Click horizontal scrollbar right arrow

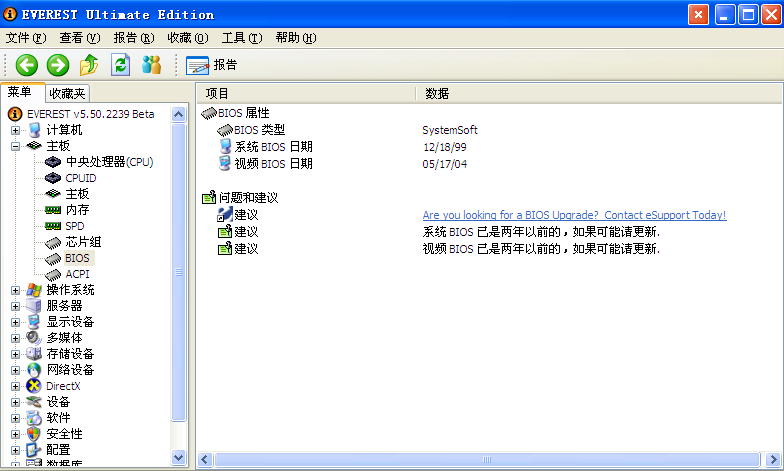click(773, 460)
